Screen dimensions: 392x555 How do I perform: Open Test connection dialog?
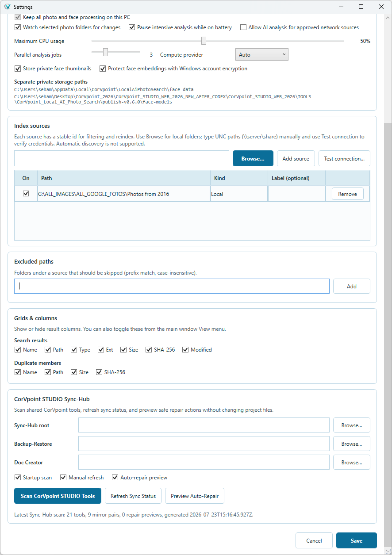pyautogui.click(x=344, y=158)
